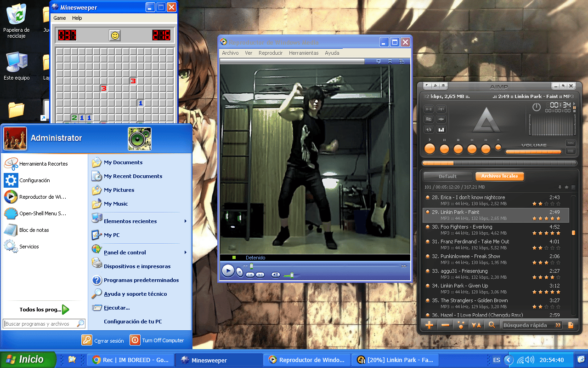Viewport: 588px width, 368px height.
Task: Toggle repeat playlist mode in AIMP
Action: coord(429,129)
